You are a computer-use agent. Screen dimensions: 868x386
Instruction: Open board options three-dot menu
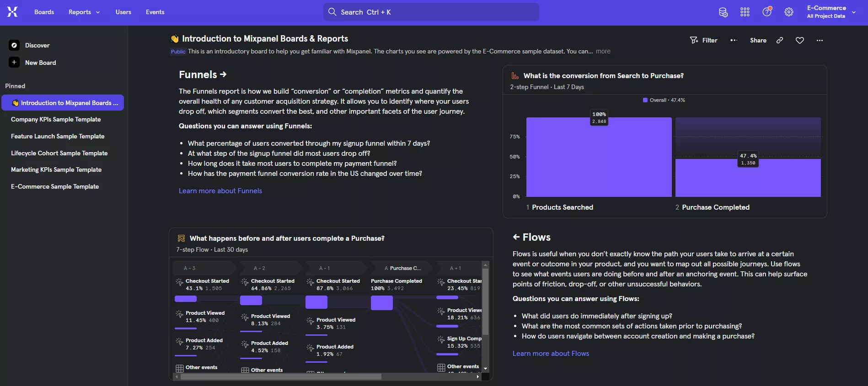tap(820, 40)
